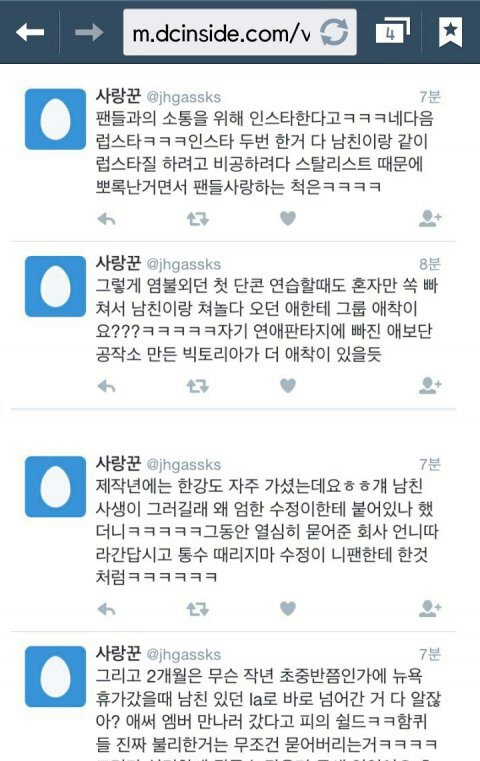The width and height of the screenshot is (480, 761).
Task: Follow via second tweet's add-person icon
Action: 430,385
